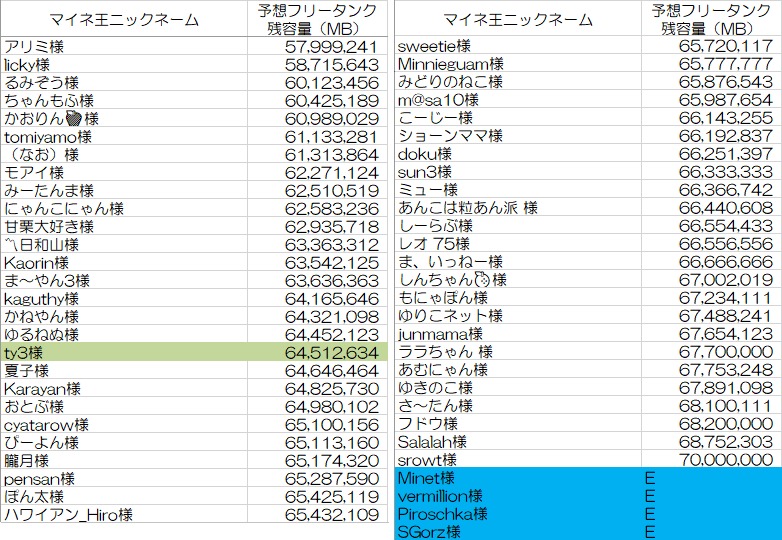Click the ぽん太様 cell
Image resolution: width=782 pixels, height=540 pixels.
[124, 496]
